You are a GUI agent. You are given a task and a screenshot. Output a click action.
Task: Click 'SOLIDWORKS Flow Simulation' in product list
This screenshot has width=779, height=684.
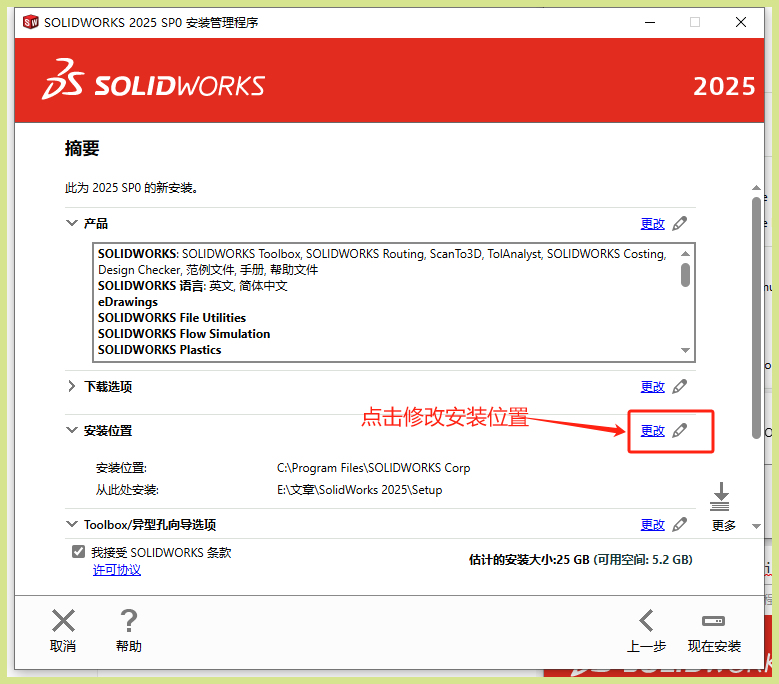pyautogui.click(x=184, y=334)
